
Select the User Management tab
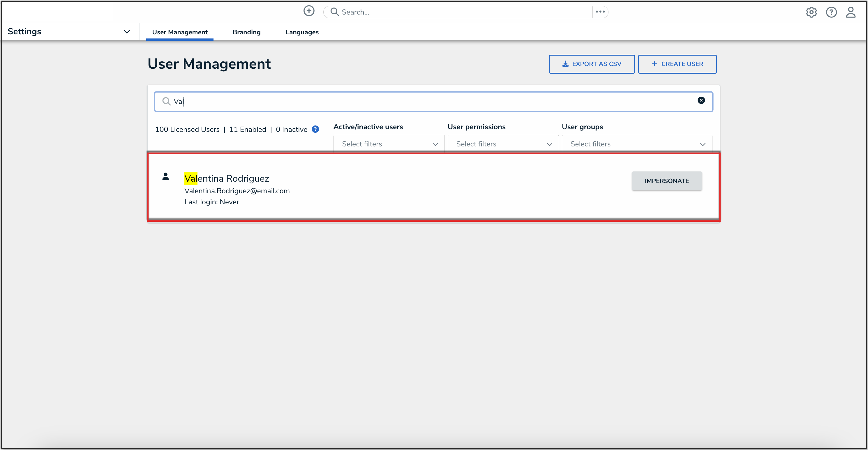180,32
